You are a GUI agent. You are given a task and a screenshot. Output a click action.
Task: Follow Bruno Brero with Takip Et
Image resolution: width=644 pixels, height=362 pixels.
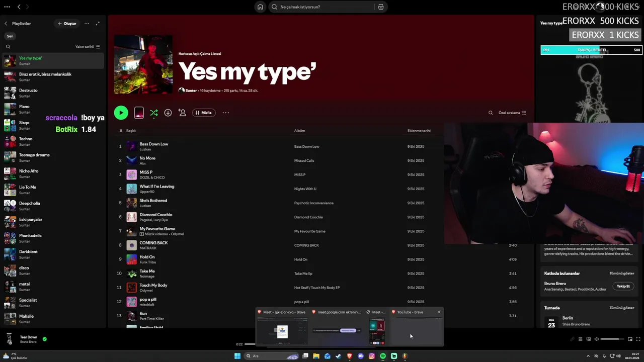coord(623,286)
